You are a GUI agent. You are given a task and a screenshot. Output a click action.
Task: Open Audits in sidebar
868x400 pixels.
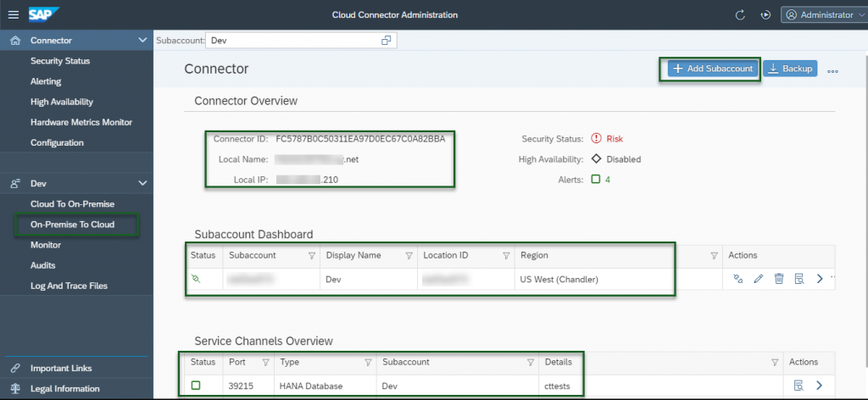[x=43, y=265]
